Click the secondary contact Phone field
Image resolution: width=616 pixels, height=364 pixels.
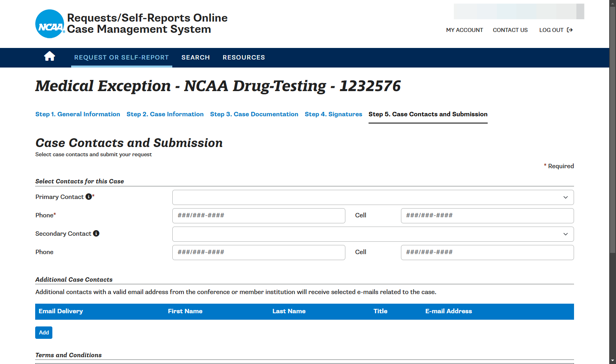pos(259,253)
